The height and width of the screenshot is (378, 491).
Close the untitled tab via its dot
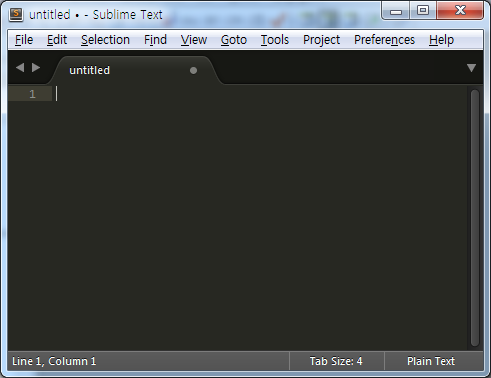[193, 70]
